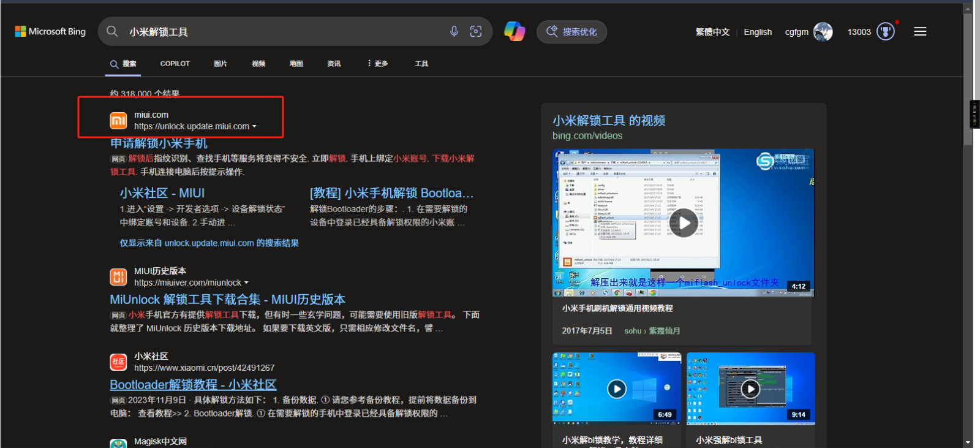Click the scrollbar up arrow
Viewport: 980px width, 448px height.
(968, 9)
